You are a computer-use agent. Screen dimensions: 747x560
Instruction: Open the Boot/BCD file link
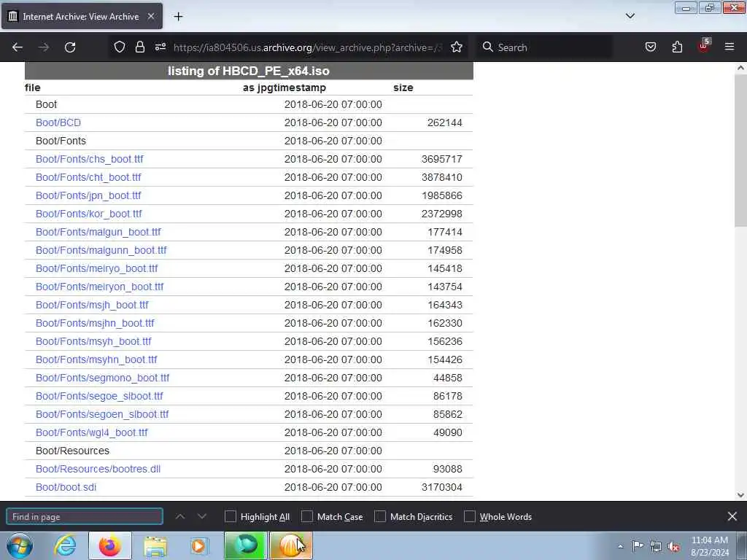point(58,122)
